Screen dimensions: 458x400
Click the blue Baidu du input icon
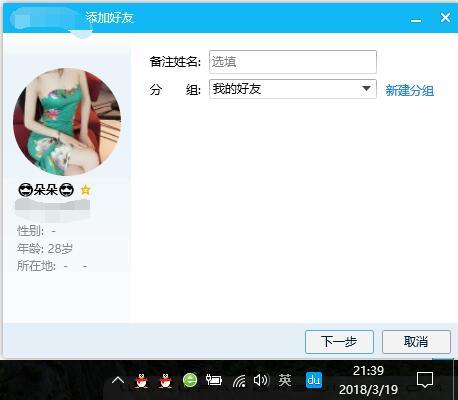(x=314, y=380)
